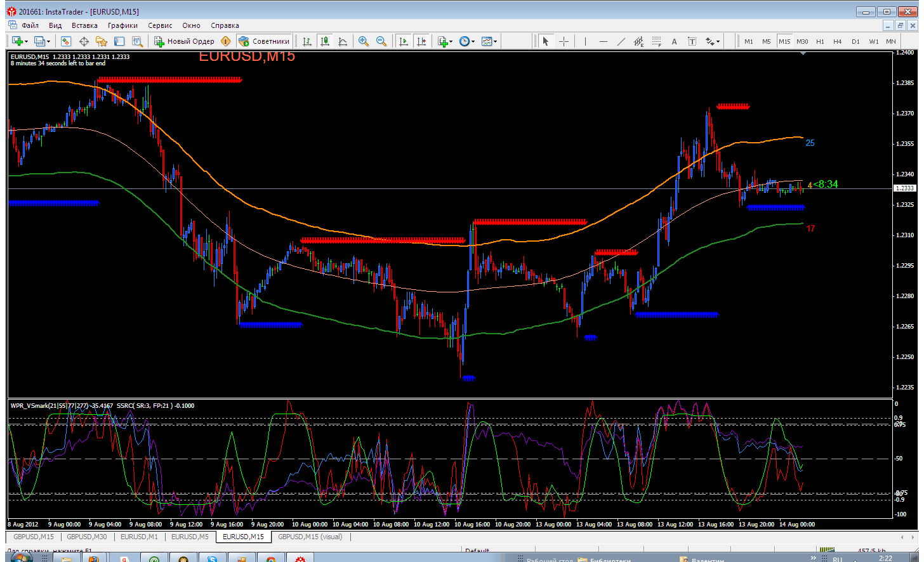Screen dimensions: 924x562
Task: Expand the Profiles dropdown arrow
Action: pyautogui.click(x=48, y=42)
